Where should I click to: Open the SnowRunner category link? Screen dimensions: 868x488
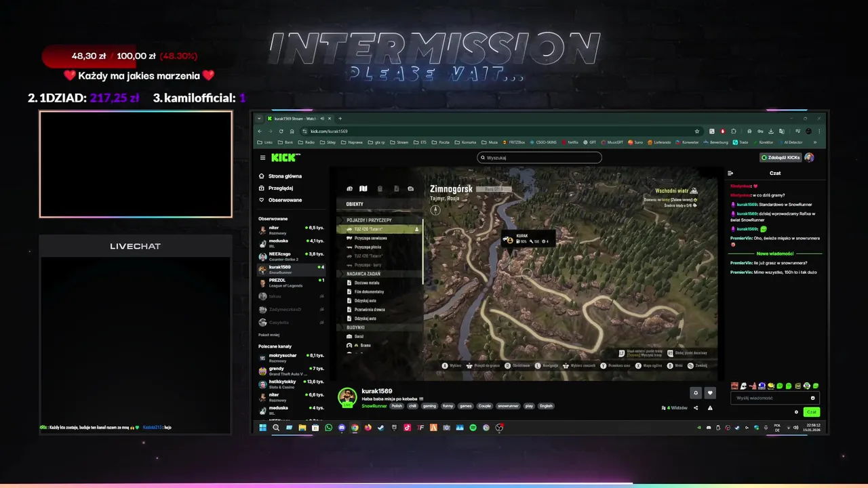tap(374, 406)
